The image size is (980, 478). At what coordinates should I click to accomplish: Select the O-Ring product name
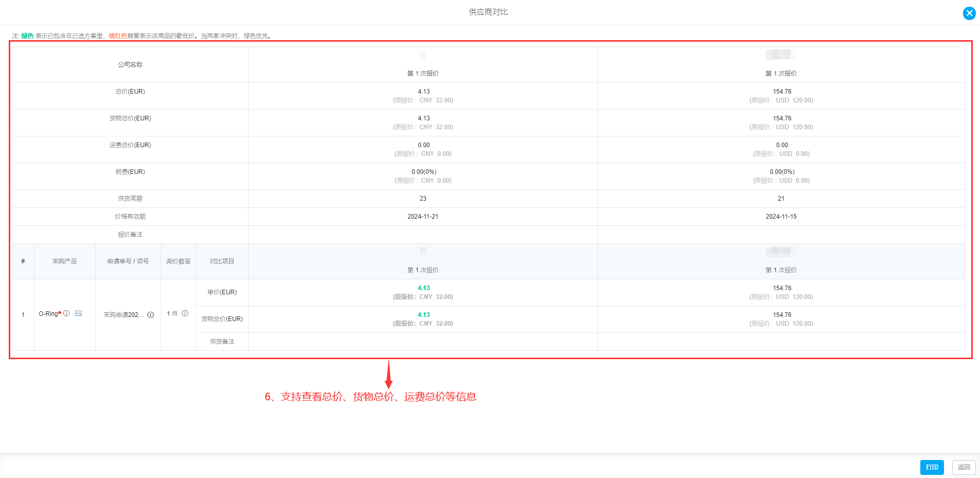click(x=48, y=314)
